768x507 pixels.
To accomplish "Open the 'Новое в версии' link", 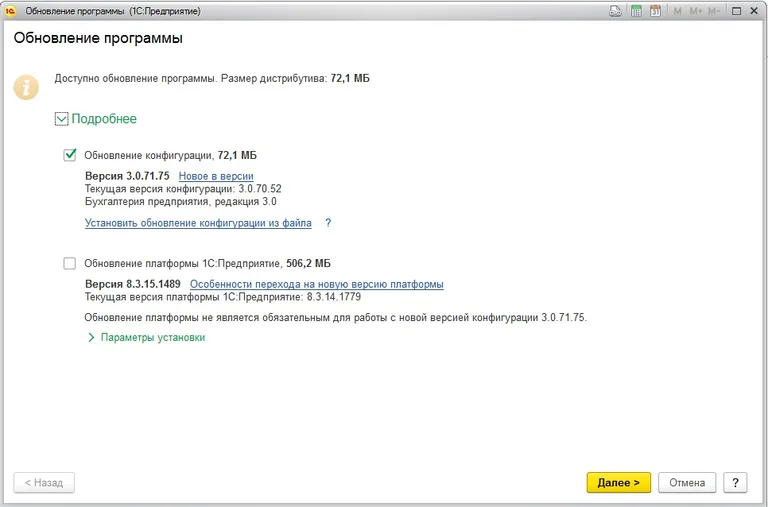I will point(216,176).
